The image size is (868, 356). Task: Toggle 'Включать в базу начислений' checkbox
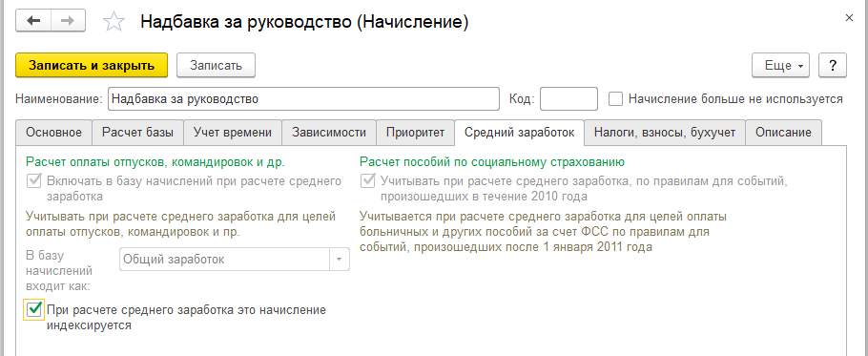[34, 181]
